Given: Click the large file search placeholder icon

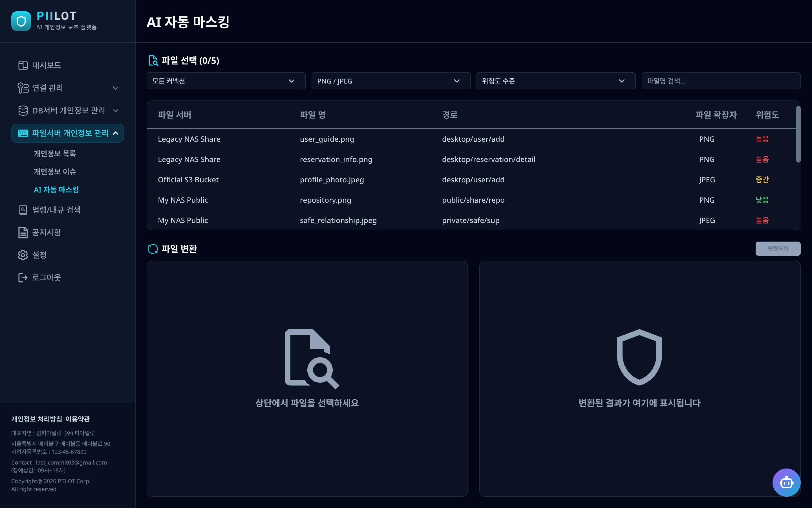Looking at the screenshot, I should coord(312,359).
